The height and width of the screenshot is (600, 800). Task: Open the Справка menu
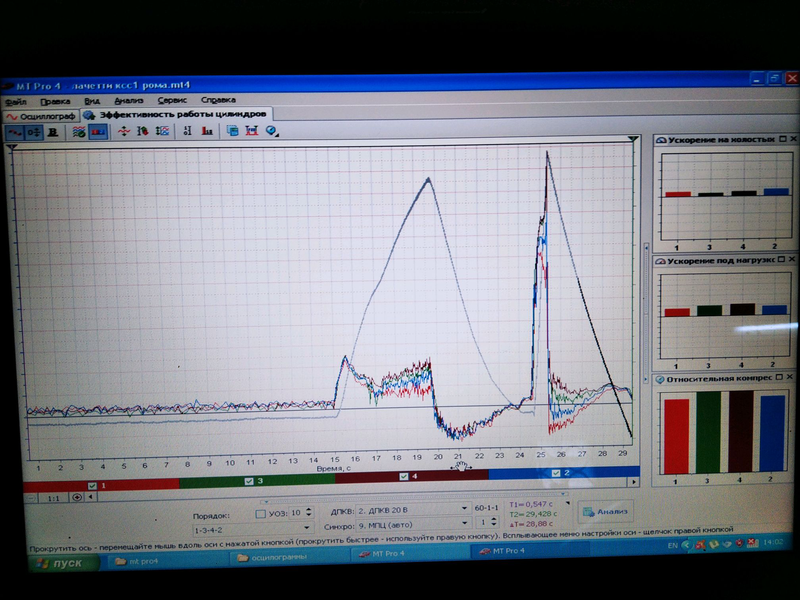click(218, 99)
